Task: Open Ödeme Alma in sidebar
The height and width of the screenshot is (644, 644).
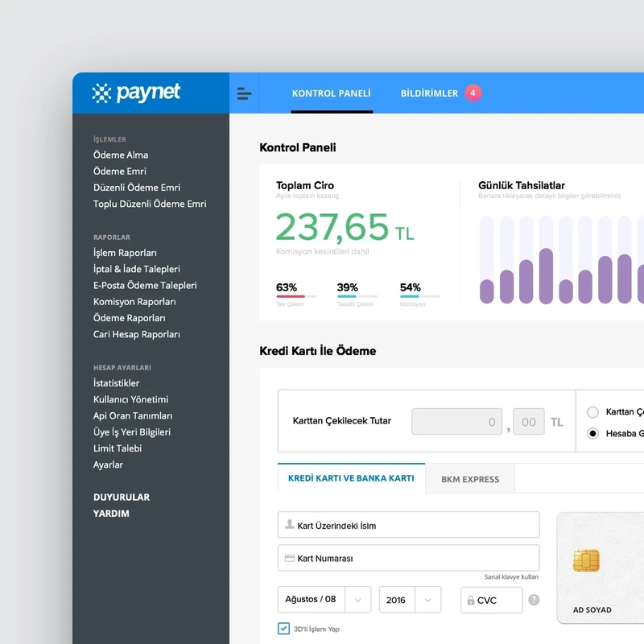Action: (x=120, y=155)
